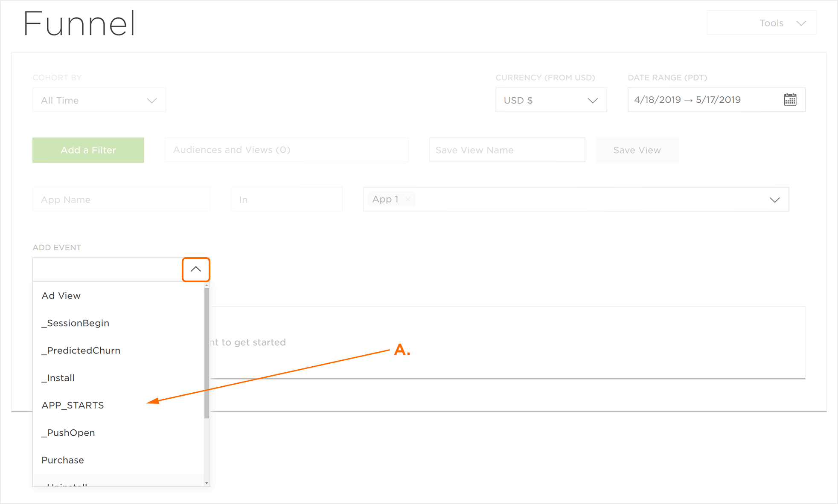
Task: Select Purchase event
Action: [63, 460]
